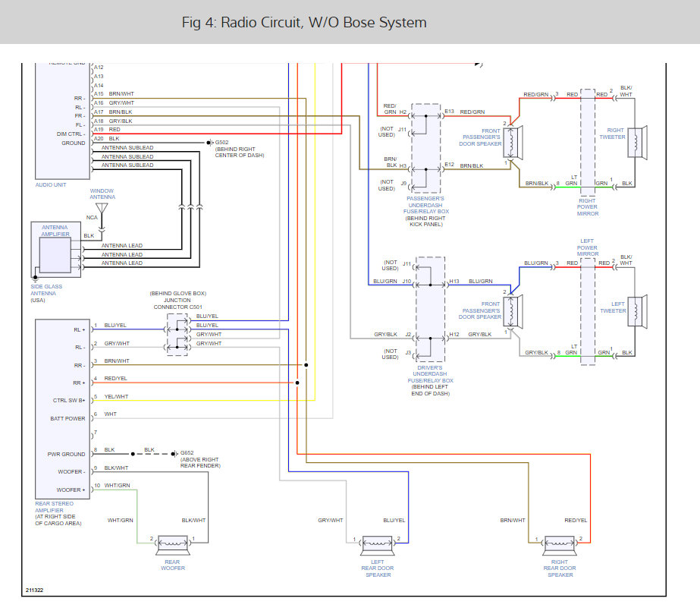
Task: Click the Antenna Amplifier inner box
Action: point(55,255)
